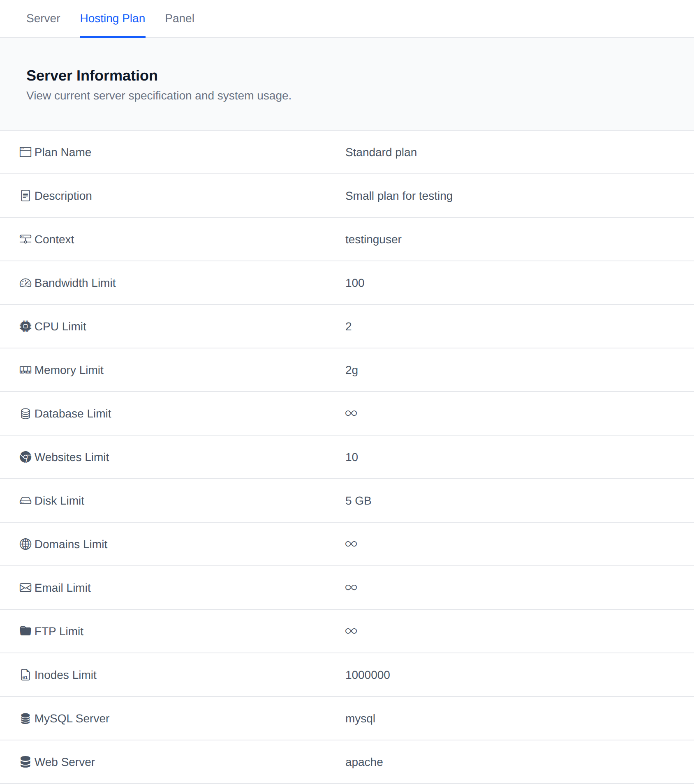Click the document icon beside Description
The image size is (694, 784).
(25, 196)
